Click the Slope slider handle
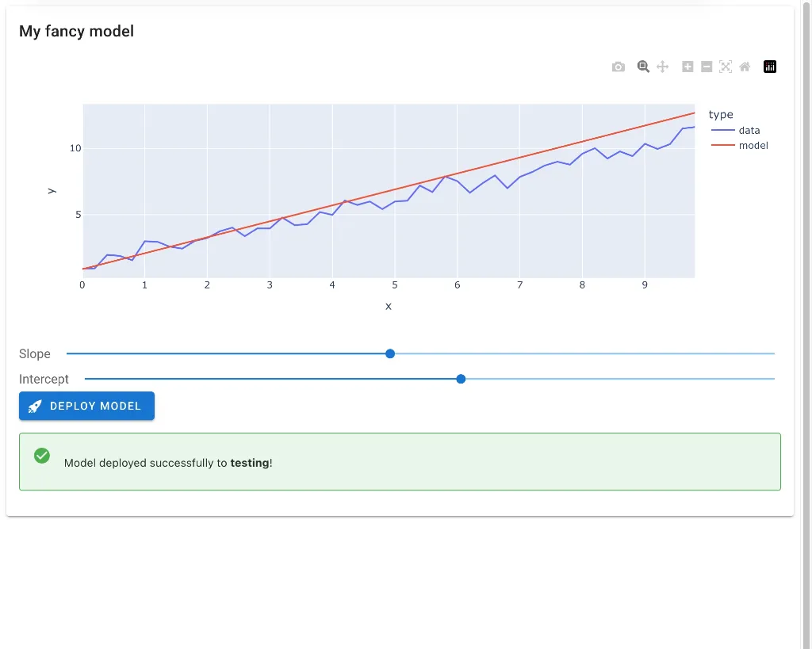The image size is (812, 649). [x=390, y=354]
